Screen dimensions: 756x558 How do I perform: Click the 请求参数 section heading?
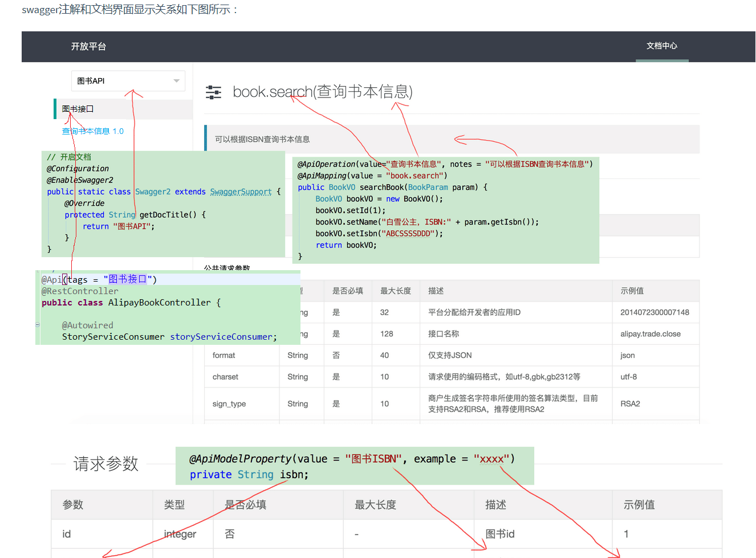coord(106,464)
